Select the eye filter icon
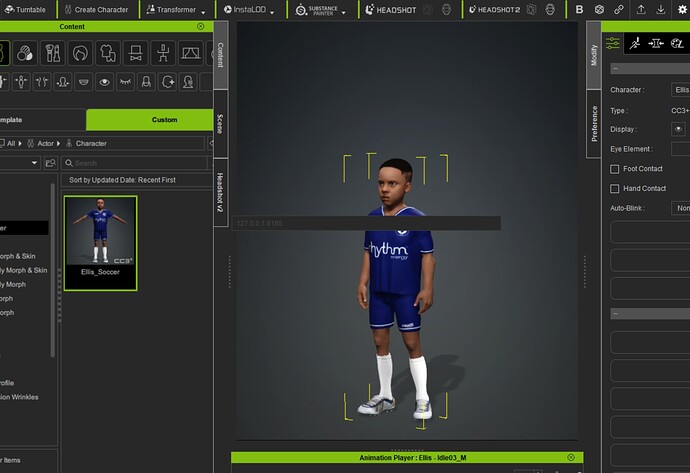Screen dimensions: 690x473 pyautogui.click(x=104, y=82)
